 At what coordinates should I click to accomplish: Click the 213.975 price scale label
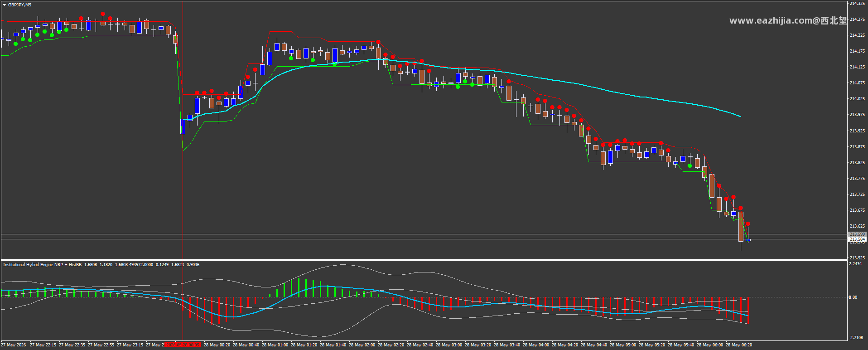click(857, 115)
